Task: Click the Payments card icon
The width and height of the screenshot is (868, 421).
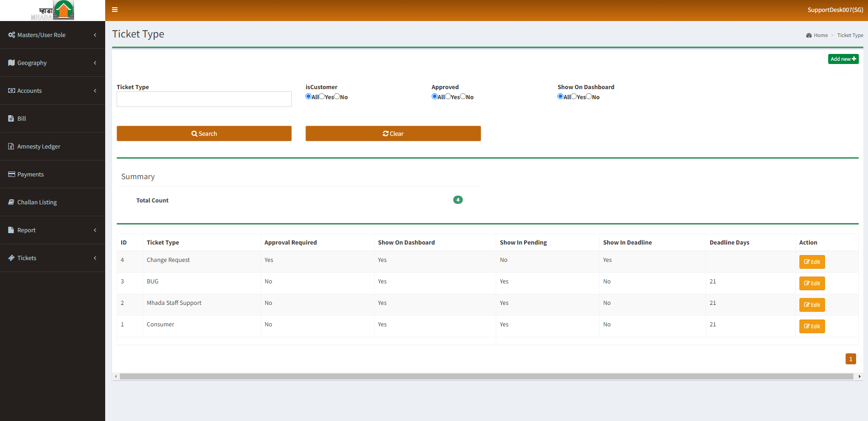Action: [x=11, y=174]
